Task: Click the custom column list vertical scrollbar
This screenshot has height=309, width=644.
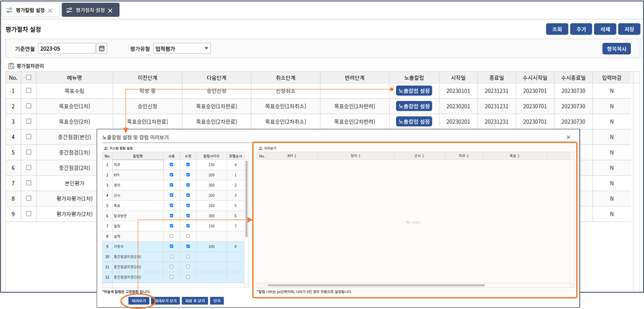Action: pyautogui.click(x=247, y=198)
